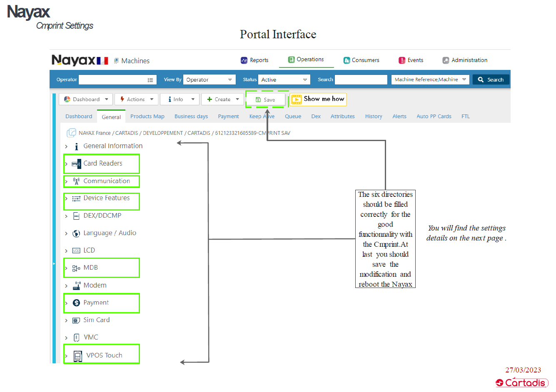Expand the VMC section chevron
The height and width of the screenshot is (392, 556).
[x=66, y=338]
